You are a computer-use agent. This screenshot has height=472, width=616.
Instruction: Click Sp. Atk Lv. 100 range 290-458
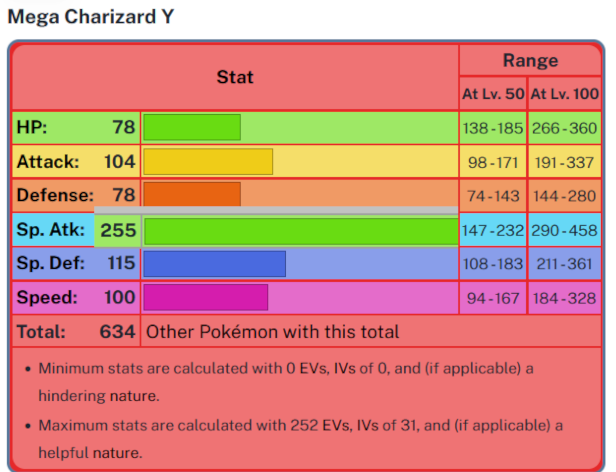[565, 230]
